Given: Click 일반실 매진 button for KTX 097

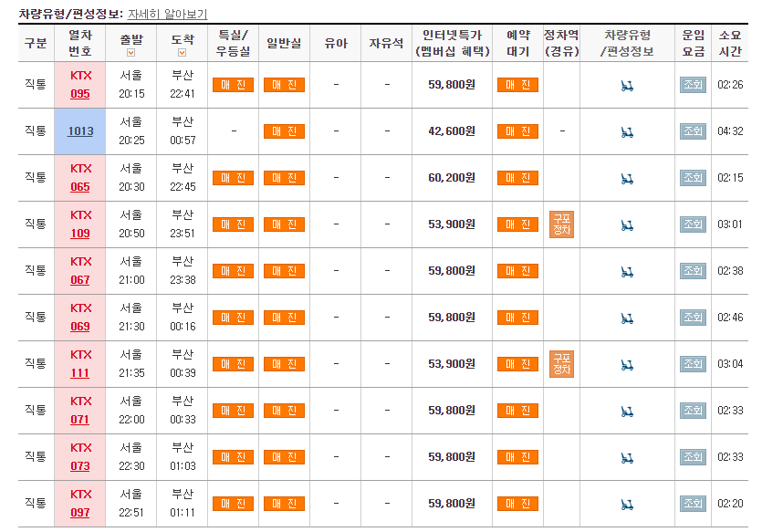Looking at the screenshot, I should pos(285,504).
